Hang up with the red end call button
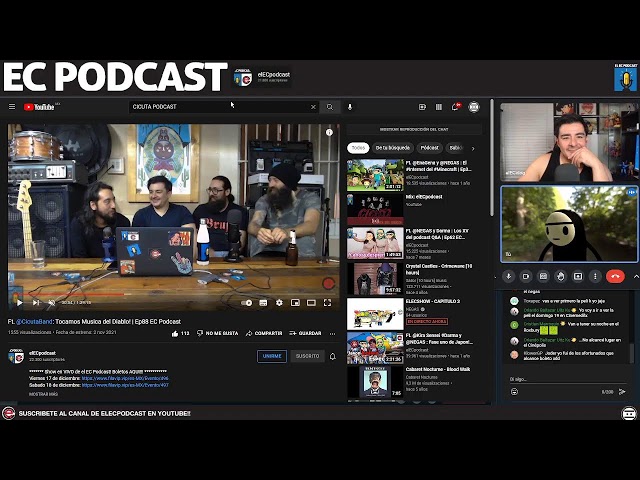640x480 pixels. pyautogui.click(x=615, y=276)
